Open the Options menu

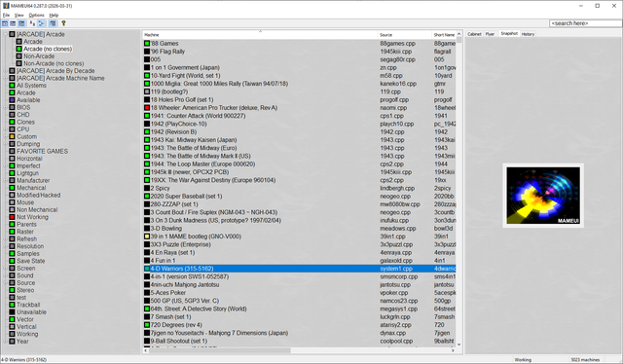tap(36, 16)
